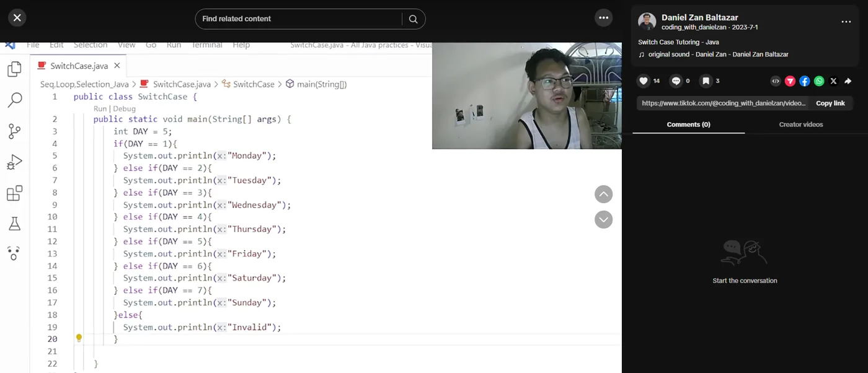Image resolution: width=868 pixels, height=373 pixels.
Task: Go to the previous video with up arrow
Action: click(603, 195)
